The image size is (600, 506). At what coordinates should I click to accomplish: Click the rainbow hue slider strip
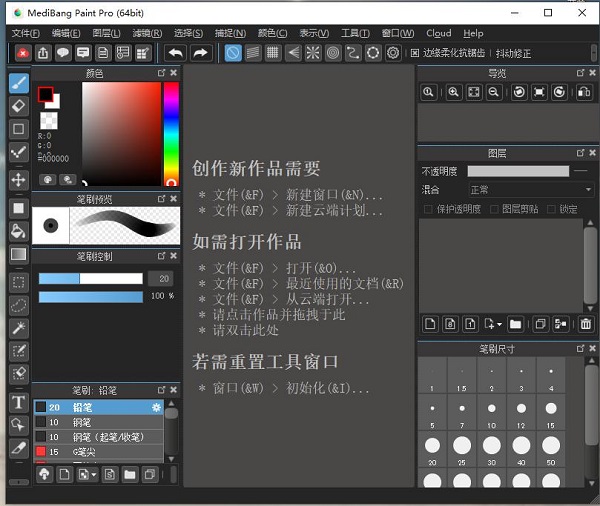tap(171, 133)
